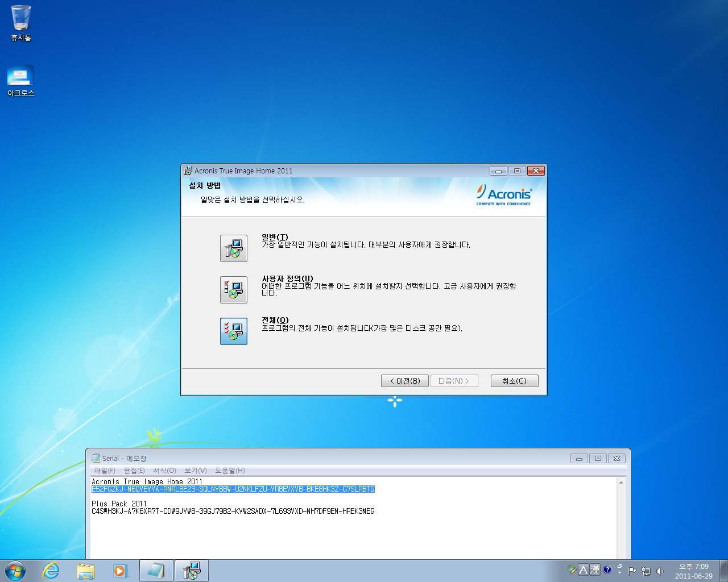Close the Acronis True Image installer window
Screen dimensions: 728x582
536,171
